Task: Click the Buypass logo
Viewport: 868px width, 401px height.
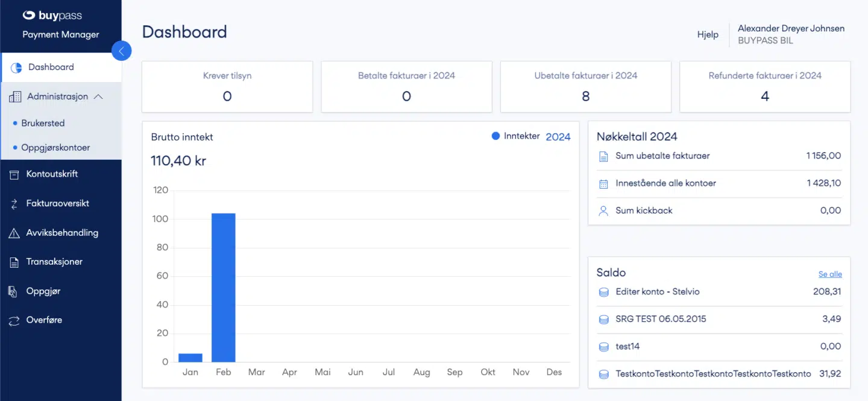Action: [x=52, y=16]
